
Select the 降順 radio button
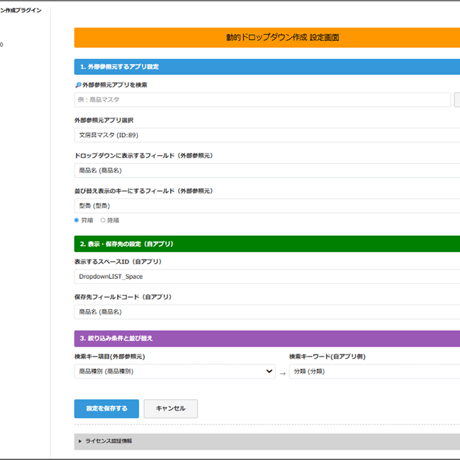point(103,220)
